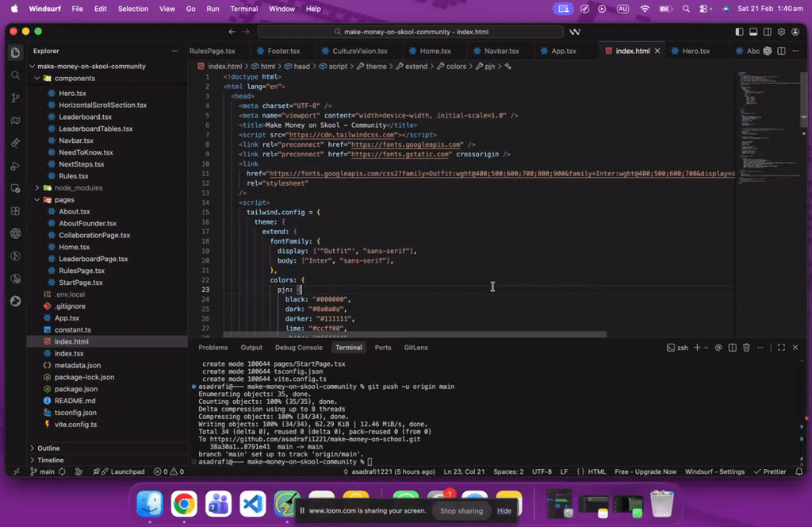Click the sync changes icon in status bar

pos(62,471)
